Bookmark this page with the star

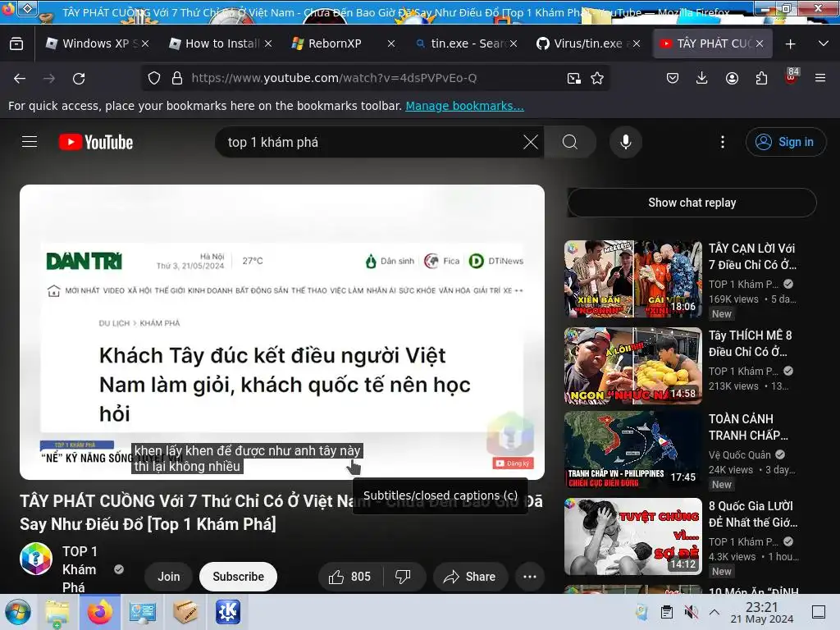[597, 78]
